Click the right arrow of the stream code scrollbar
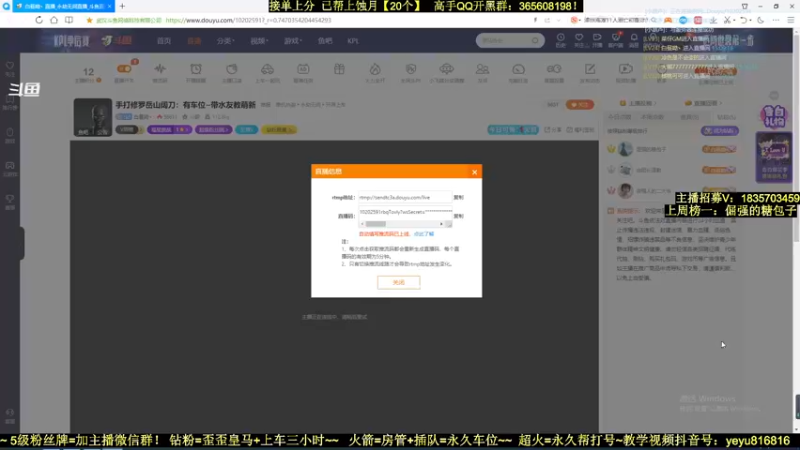Image resolution: width=800 pixels, height=450 pixels. 442,224
